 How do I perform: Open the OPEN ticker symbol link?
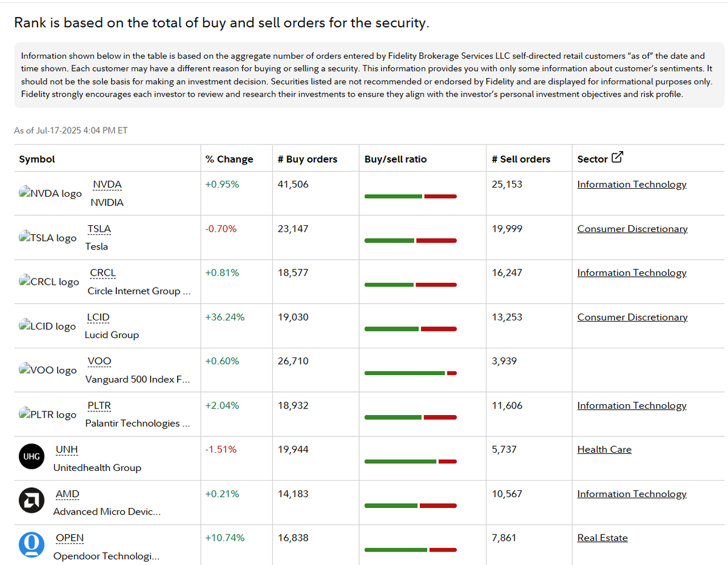(70, 538)
